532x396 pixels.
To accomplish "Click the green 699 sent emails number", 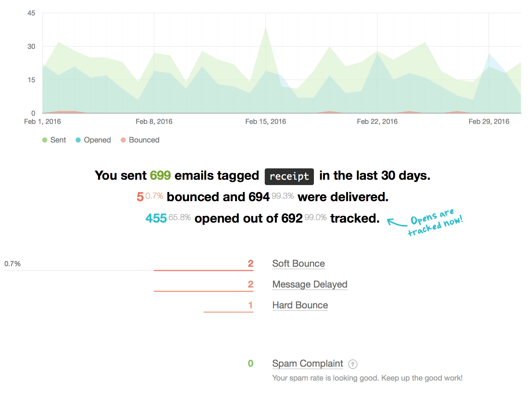I will click(160, 176).
